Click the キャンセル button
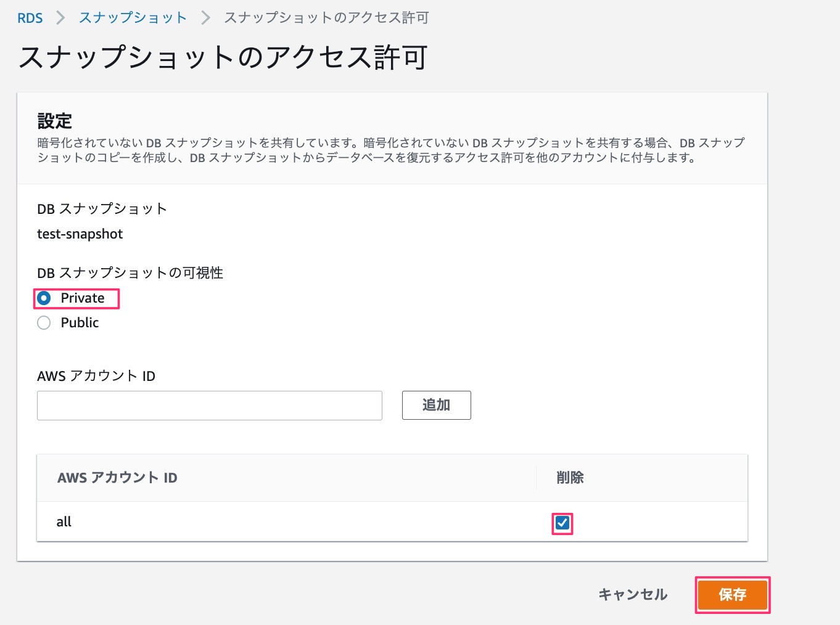The height and width of the screenshot is (625, 840). point(633,594)
